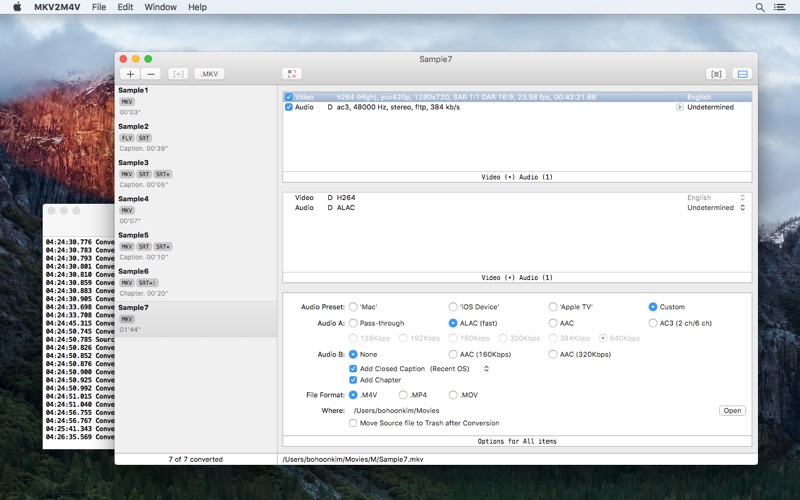Image resolution: width=800 pixels, height=500 pixels.
Task: Select the Custom audio preset
Action: [x=653, y=307]
